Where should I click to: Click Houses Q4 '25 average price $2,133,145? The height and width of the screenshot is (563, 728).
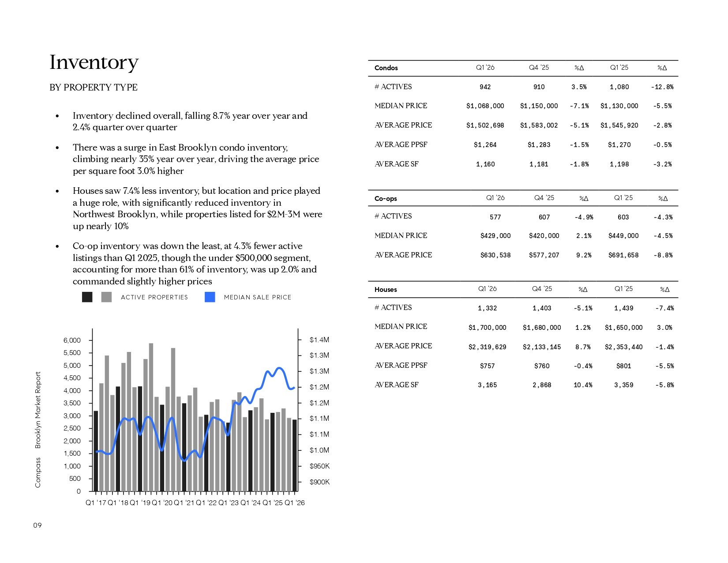click(541, 347)
